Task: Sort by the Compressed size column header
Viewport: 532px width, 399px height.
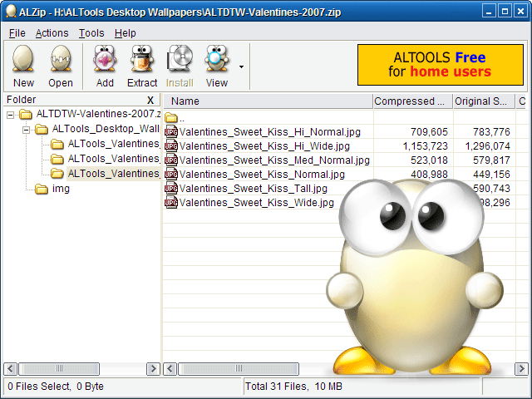Action: pyautogui.click(x=413, y=101)
